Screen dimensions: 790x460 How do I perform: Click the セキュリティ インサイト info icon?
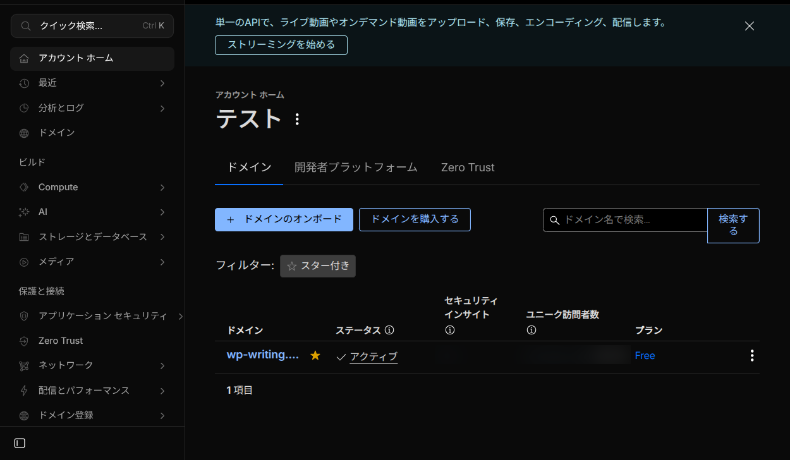tap(450, 330)
